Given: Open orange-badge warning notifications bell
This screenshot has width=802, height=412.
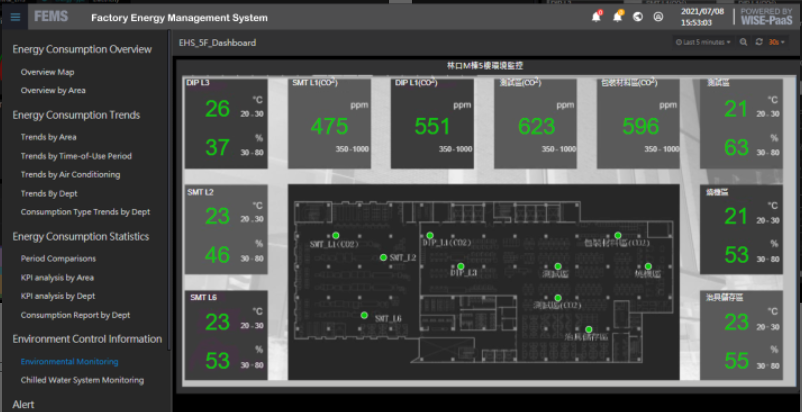Looking at the screenshot, I should 618,17.
